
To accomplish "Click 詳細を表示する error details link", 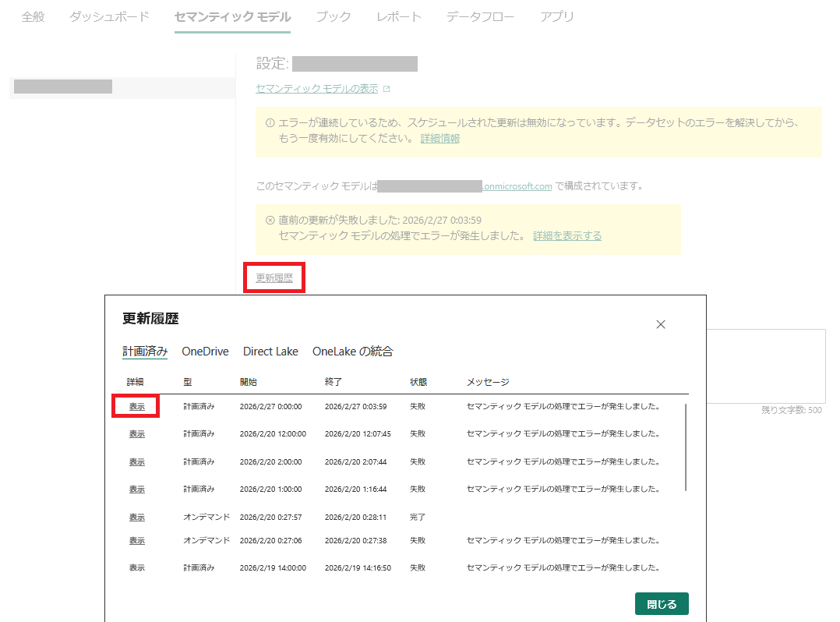I will point(566,235).
